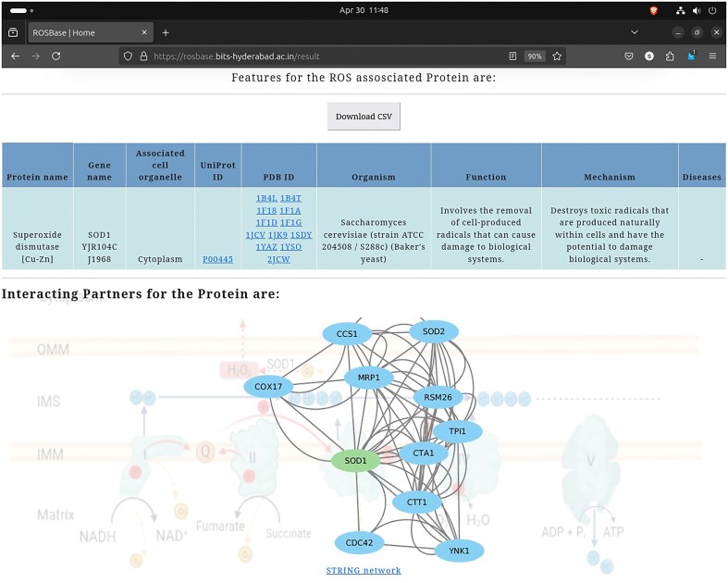This screenshot has height=583, width=728.
Task: Open PDB ID 1B4L link
Action: click(x=266, y=198)
